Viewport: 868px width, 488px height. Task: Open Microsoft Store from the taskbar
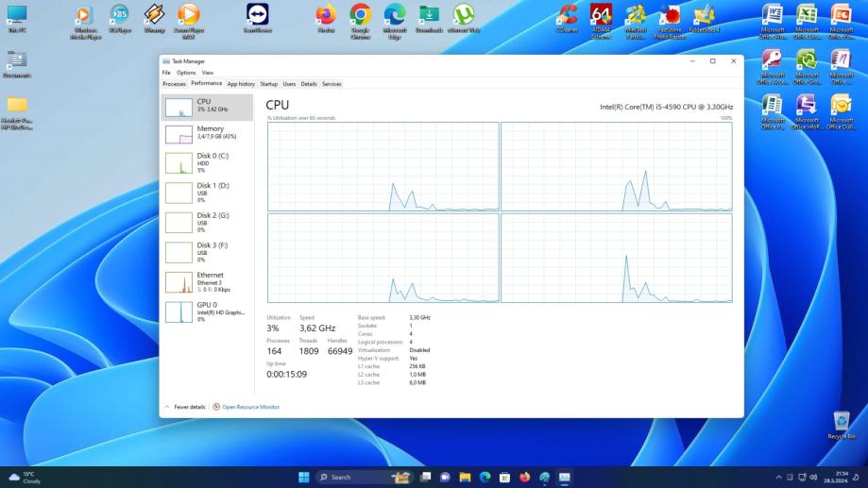click(x=505, y=477)
